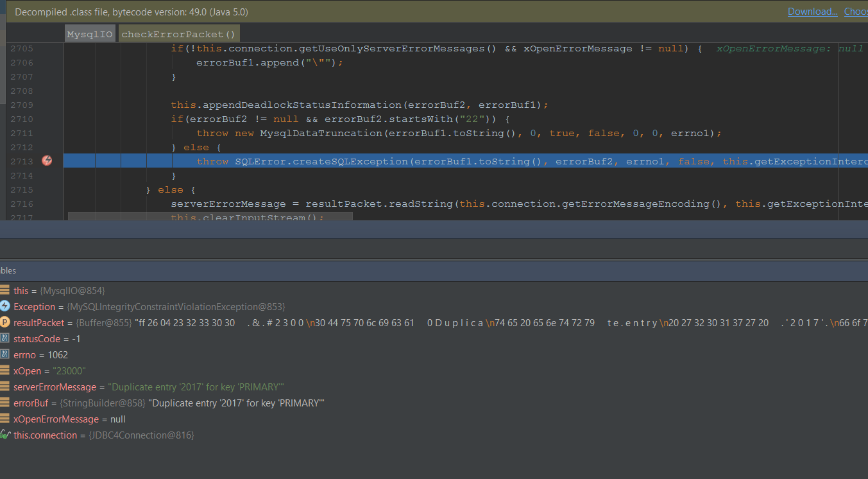868x479 pixels.
Task: Click the statusCode primitive type icon
Action: point(5,339)
